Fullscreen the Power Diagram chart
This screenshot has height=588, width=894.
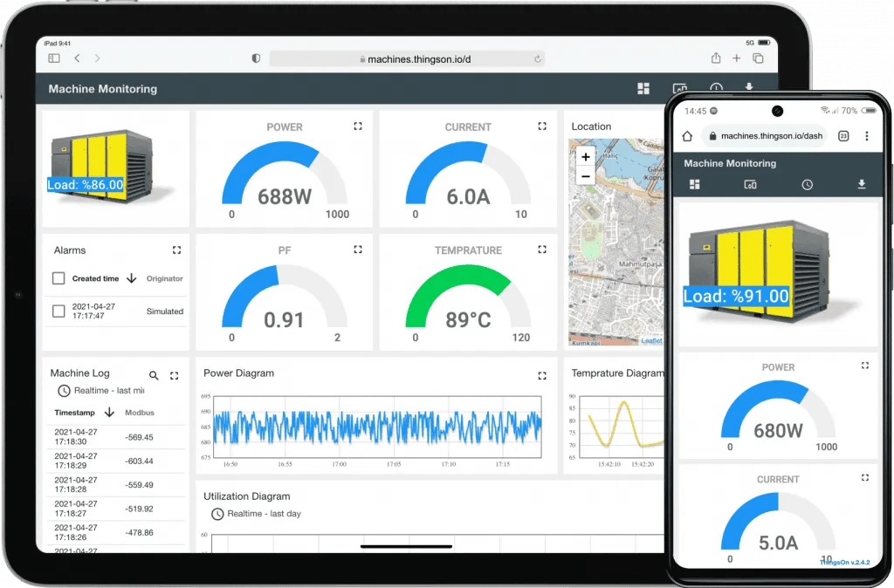tap(542, 375)
